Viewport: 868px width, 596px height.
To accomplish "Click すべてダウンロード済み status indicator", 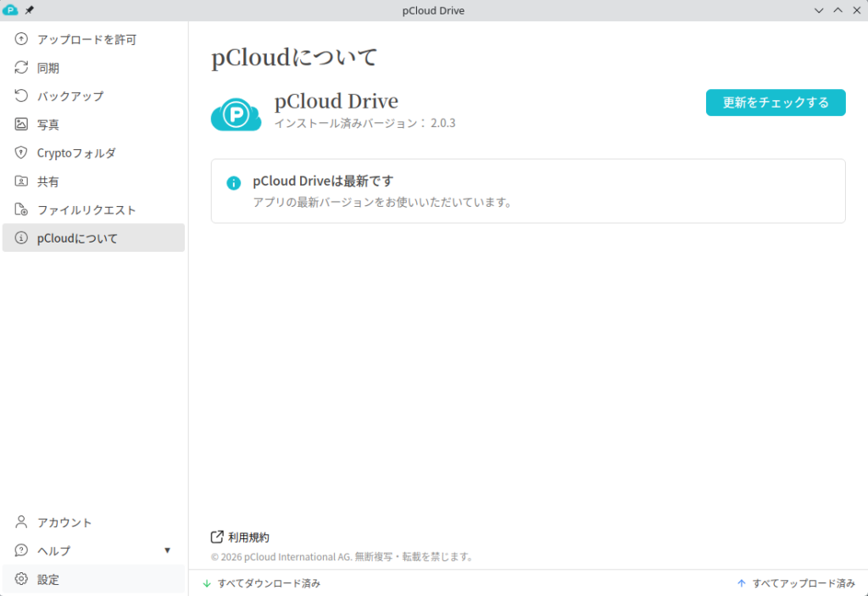I will (262, 583).
